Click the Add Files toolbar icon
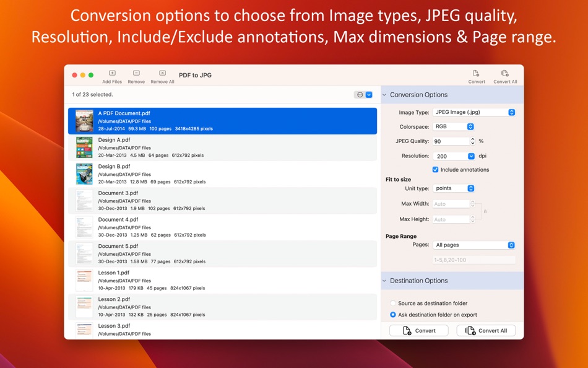Image resolution: width=588 pixels, height=368 pixels. [112, 73]
